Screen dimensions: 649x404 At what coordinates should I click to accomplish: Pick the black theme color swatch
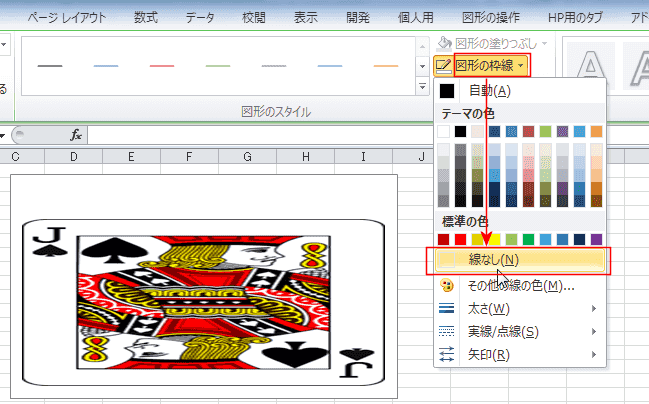pos(460,132)
